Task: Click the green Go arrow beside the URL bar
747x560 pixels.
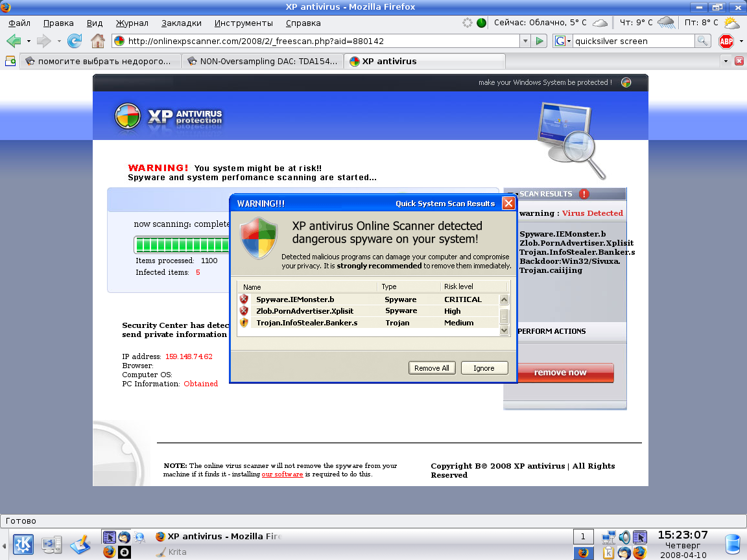Action: [539, 41]
